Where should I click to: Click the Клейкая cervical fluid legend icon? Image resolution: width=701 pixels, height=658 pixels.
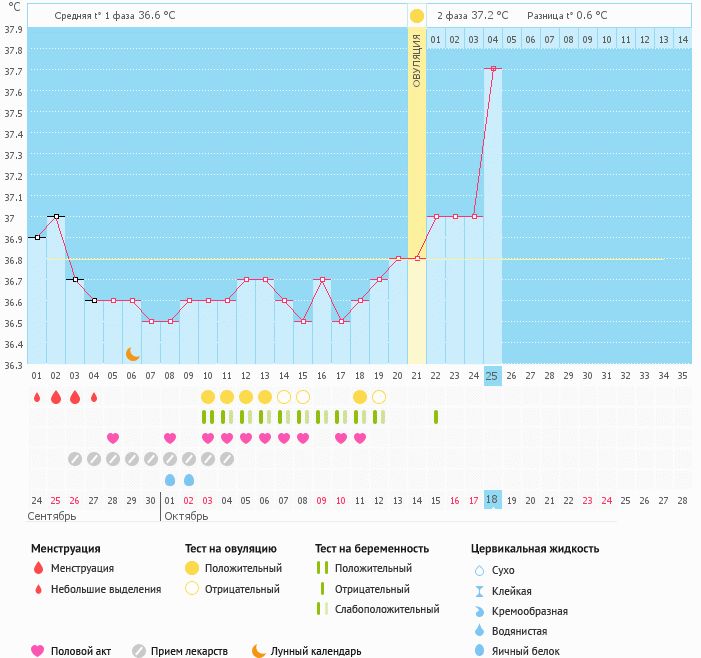point(479,591)
